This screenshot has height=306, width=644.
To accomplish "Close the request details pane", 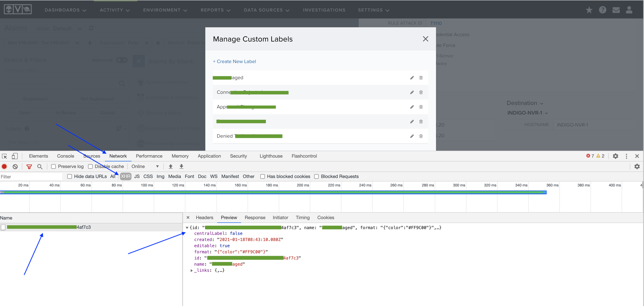I will pyautogui.click(x=188, y=218).
